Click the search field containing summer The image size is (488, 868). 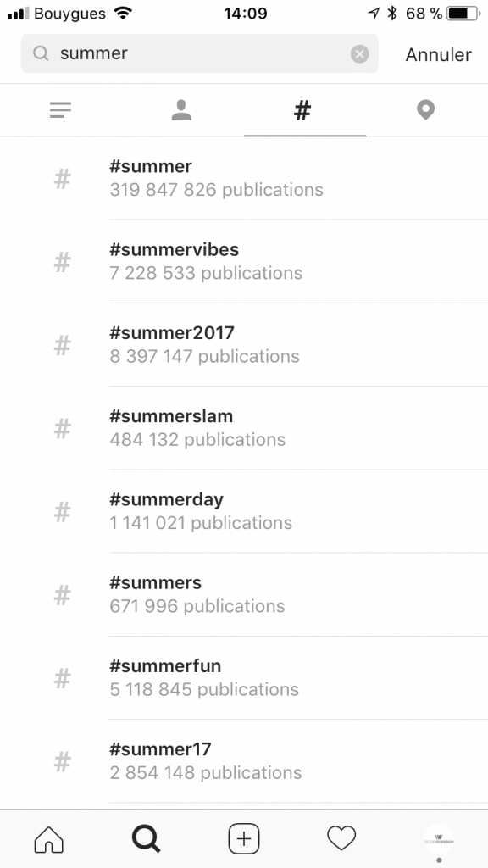tap(200, 53)
